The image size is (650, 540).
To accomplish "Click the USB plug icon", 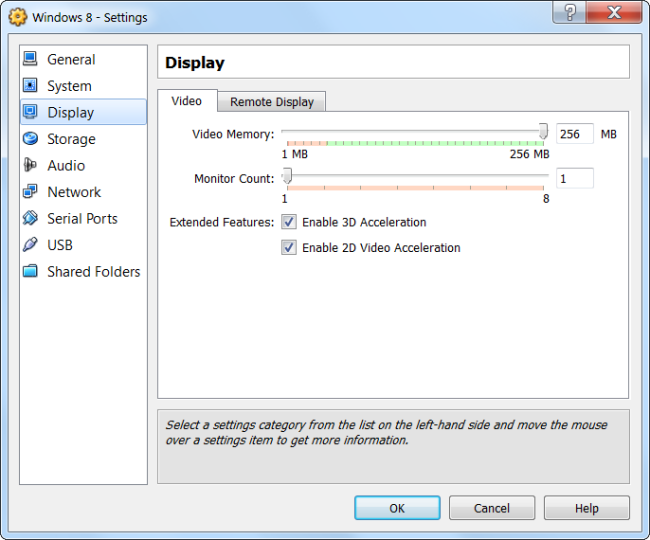I will click(30, 245).
